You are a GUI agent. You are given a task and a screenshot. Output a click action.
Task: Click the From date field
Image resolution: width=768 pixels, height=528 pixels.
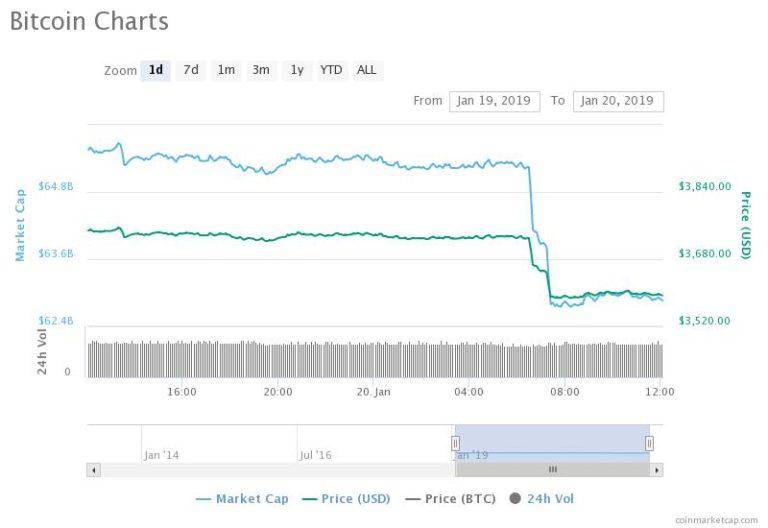494,101
